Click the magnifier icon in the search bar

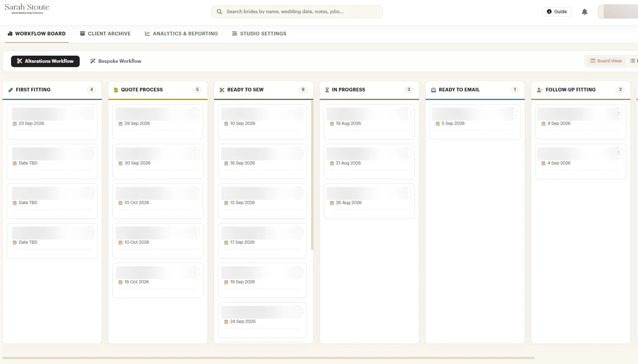(x=219, y=12)
